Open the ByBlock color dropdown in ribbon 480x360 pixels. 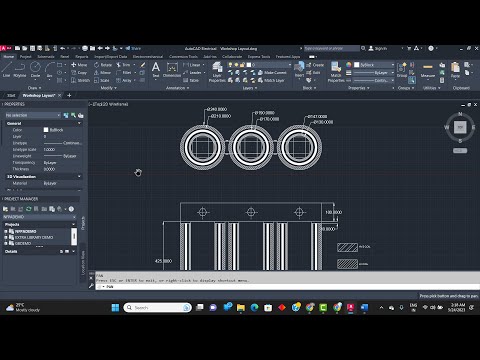pyautogui.click(x=374, y=65)
